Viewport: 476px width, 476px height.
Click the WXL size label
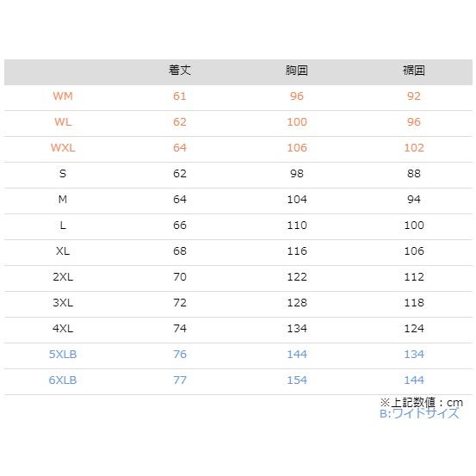[63, 148]
